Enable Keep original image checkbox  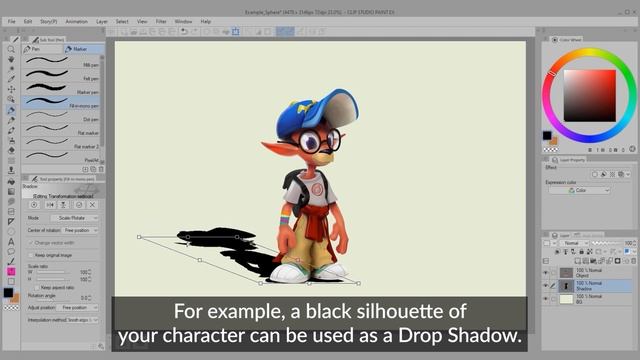tap(31, 255)
